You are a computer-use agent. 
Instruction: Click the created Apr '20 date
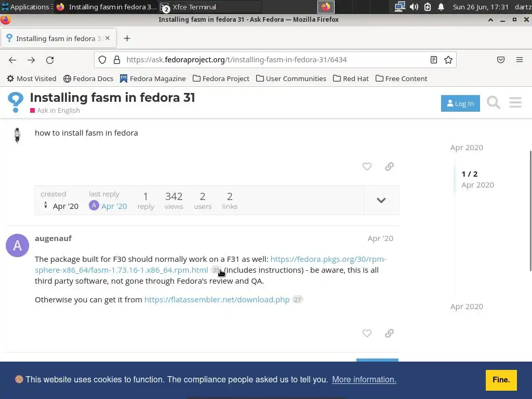(65, 206)
